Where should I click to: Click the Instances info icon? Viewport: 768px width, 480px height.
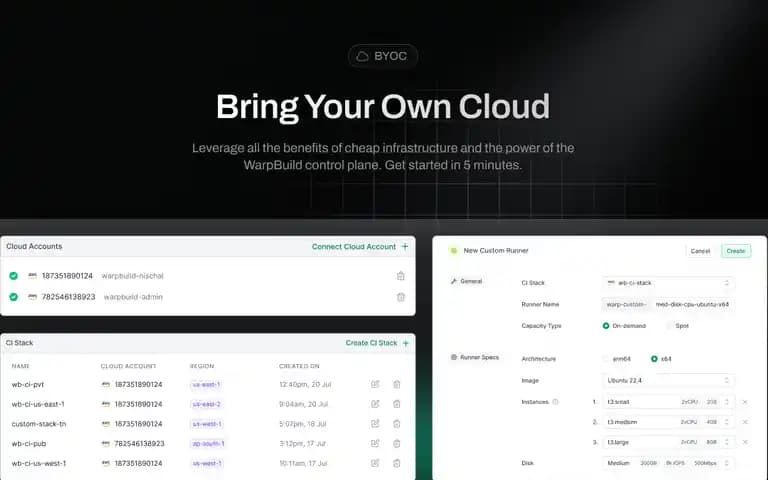pyautogui.click(x=555, y=402)
